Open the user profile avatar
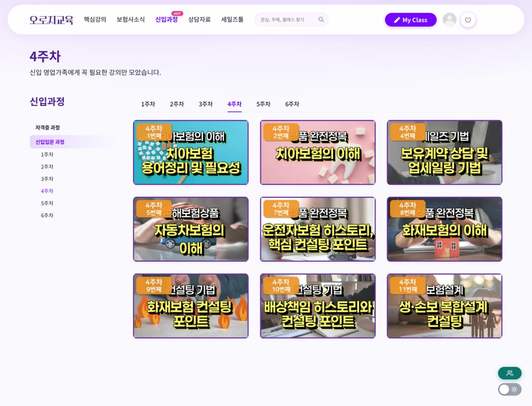 pos(450,20)
